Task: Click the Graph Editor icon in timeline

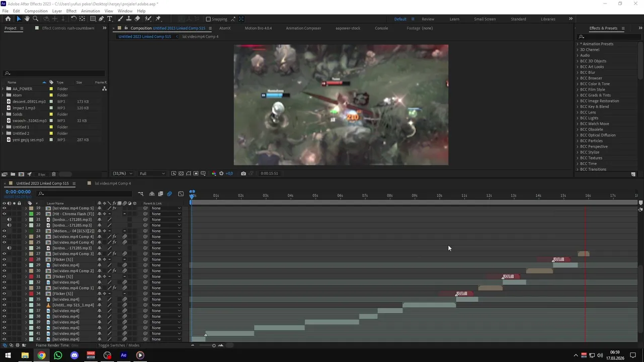Action: 181,194
